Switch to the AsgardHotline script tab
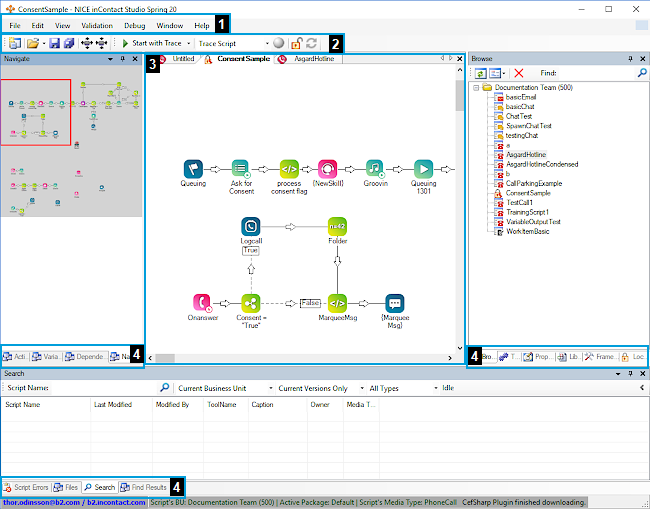 click(314, 60)
